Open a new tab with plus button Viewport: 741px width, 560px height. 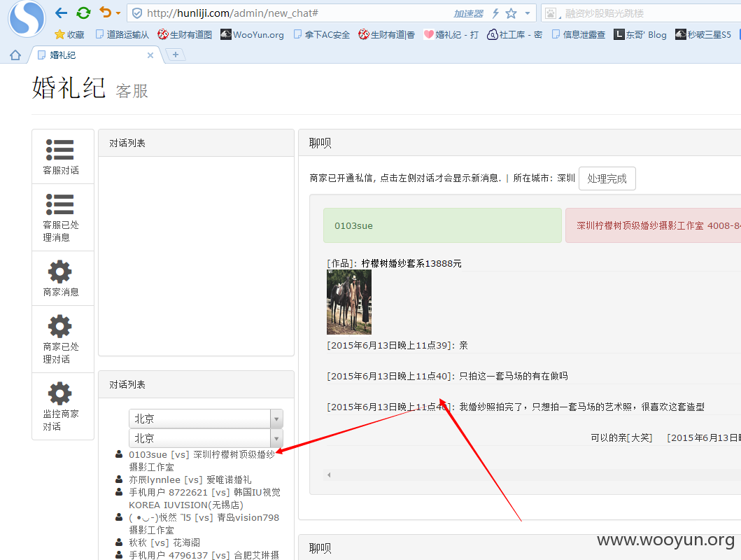[x=176, y=55]
